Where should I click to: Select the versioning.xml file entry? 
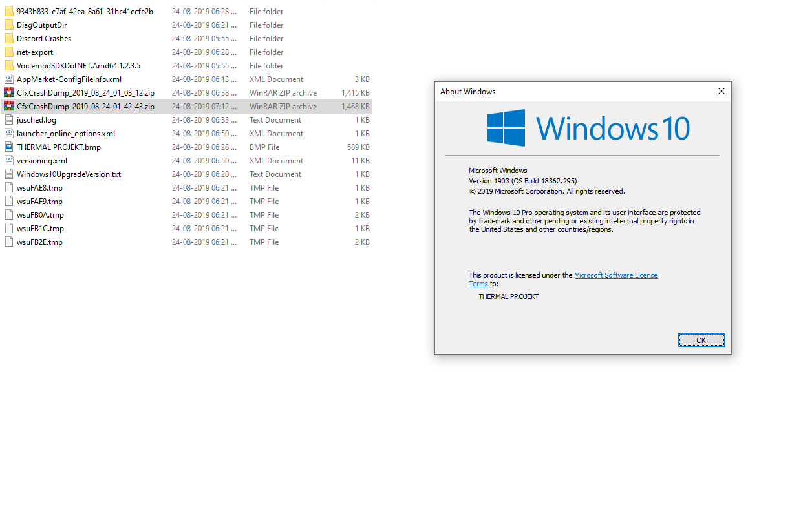[42, 161]
